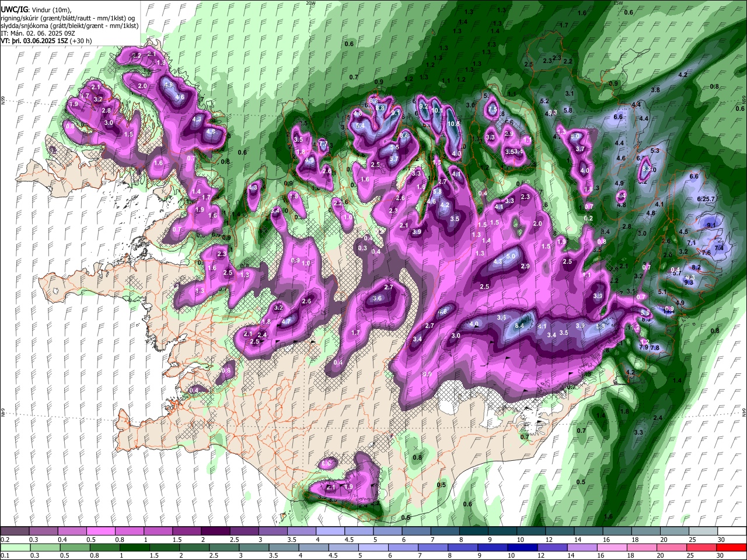747x560 pixels.
Task: Select the light blue lower swatch at 5
Action: click(373, 547)
